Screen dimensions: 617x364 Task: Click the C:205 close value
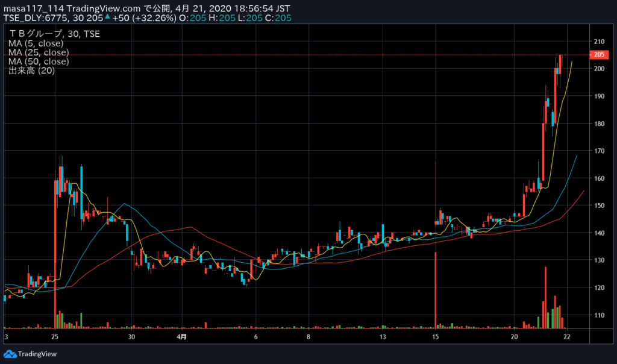[278, 18]
